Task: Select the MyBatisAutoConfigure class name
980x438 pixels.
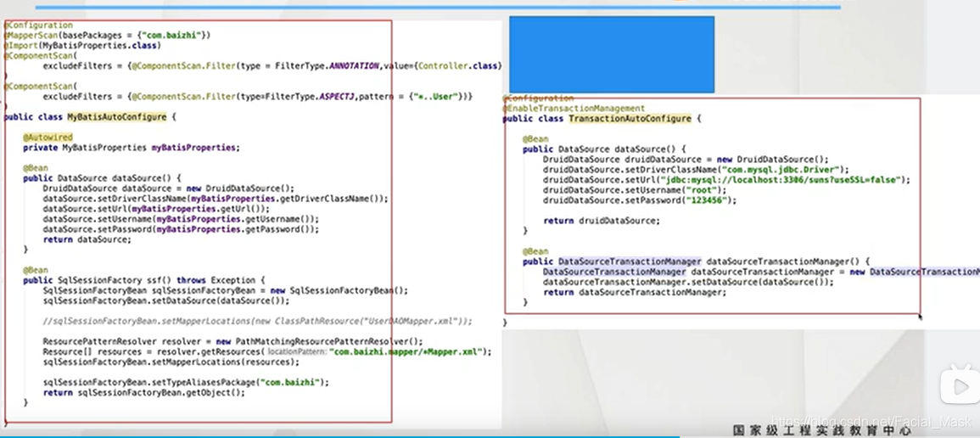Action: pyautogui.click(x=117, y=117)
